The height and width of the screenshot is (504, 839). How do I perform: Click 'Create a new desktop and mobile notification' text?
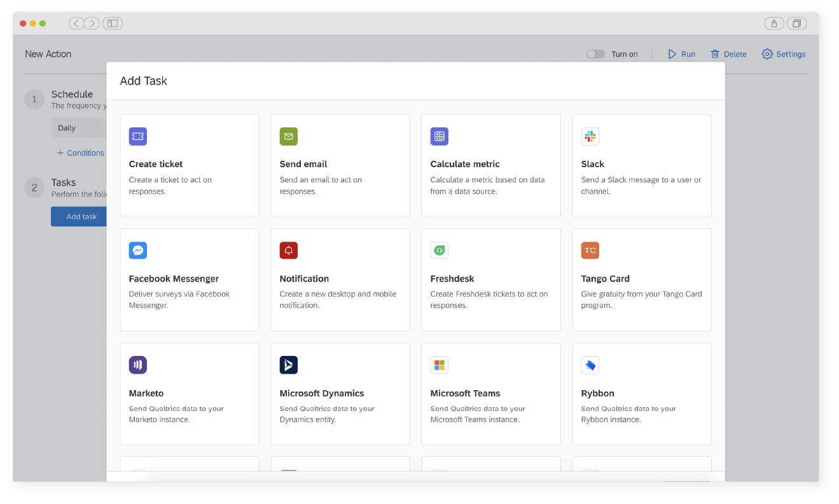coord(338,300)
